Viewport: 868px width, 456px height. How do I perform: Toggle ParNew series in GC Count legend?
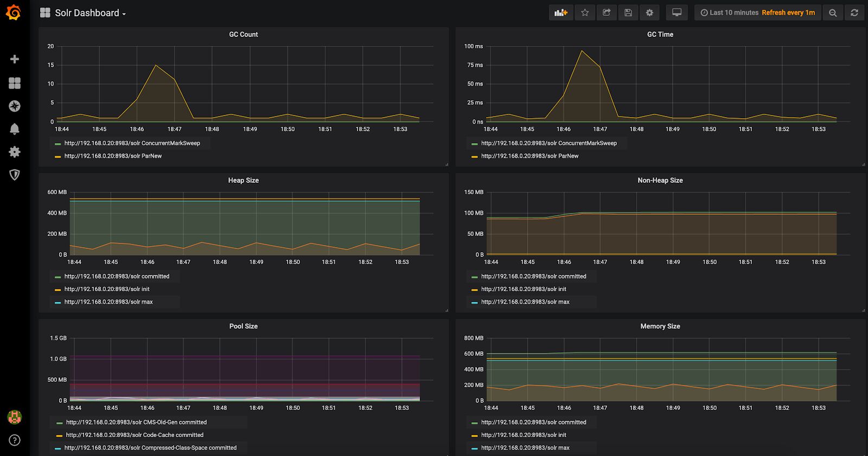coord(113,156)
